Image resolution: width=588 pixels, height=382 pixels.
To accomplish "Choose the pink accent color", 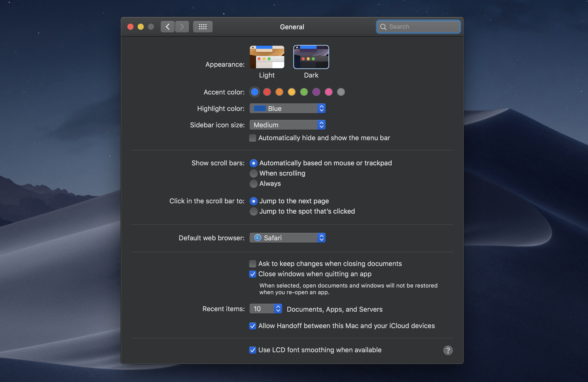I will tap(329, 92).
